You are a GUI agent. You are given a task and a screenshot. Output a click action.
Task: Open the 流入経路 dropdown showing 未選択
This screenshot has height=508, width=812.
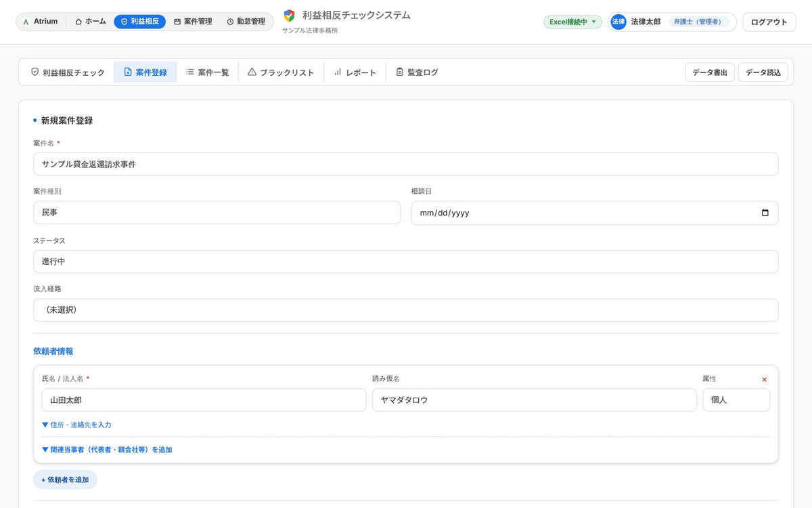click(405, 310)
